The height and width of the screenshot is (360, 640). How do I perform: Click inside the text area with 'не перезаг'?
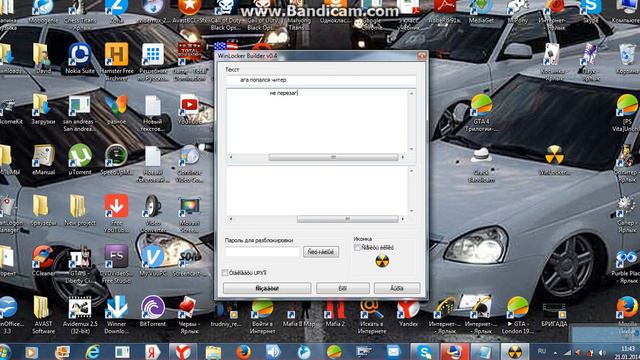[x=317, y=121]
